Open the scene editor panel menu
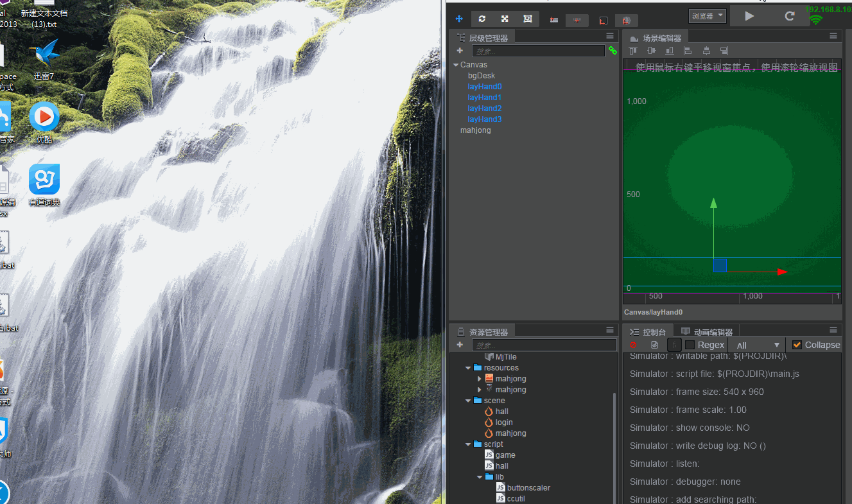Viewport: 852px width, 504px height. coord(833,36)
